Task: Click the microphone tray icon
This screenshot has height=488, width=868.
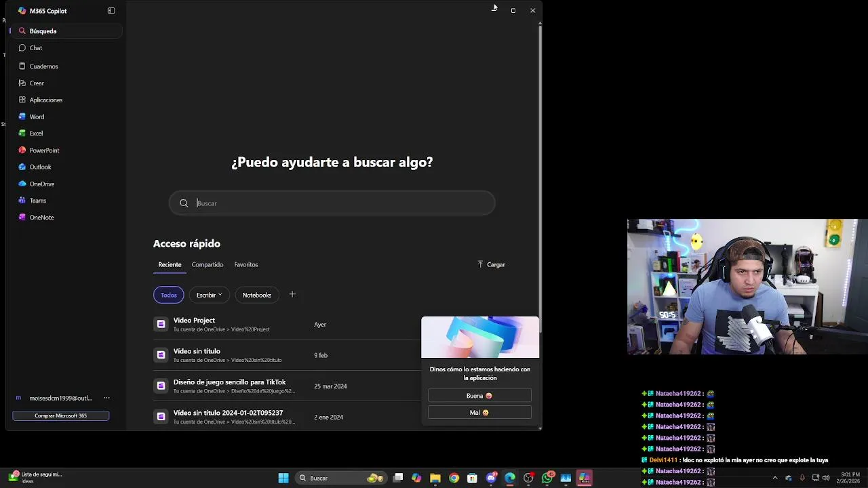Action: coord(802,479)
